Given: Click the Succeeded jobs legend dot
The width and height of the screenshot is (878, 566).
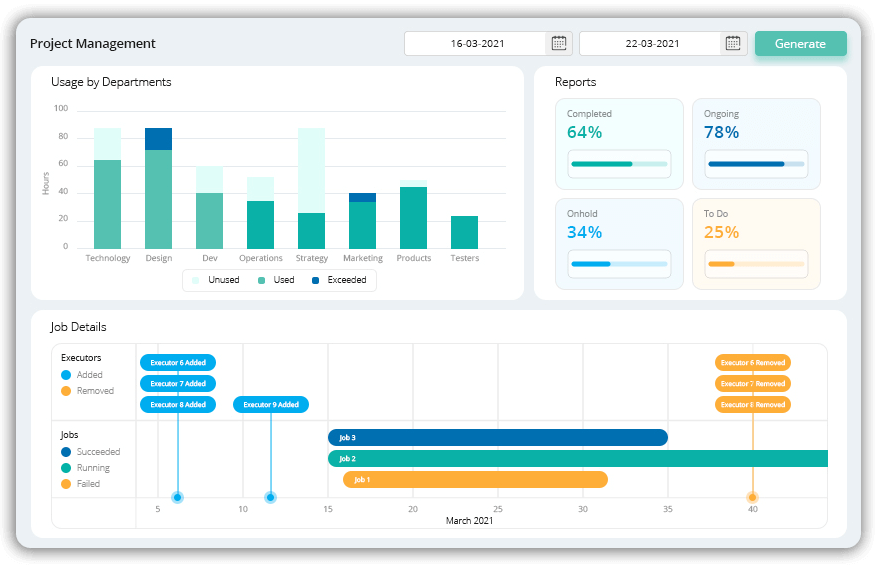Looking at the screenshot, I should 66,452.
